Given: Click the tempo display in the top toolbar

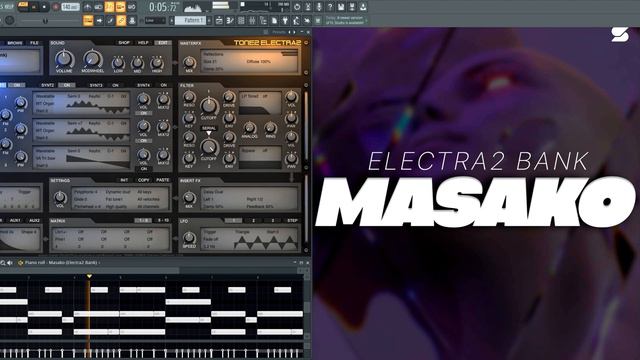Looking at the screenshot, I should tap(70, 7).
